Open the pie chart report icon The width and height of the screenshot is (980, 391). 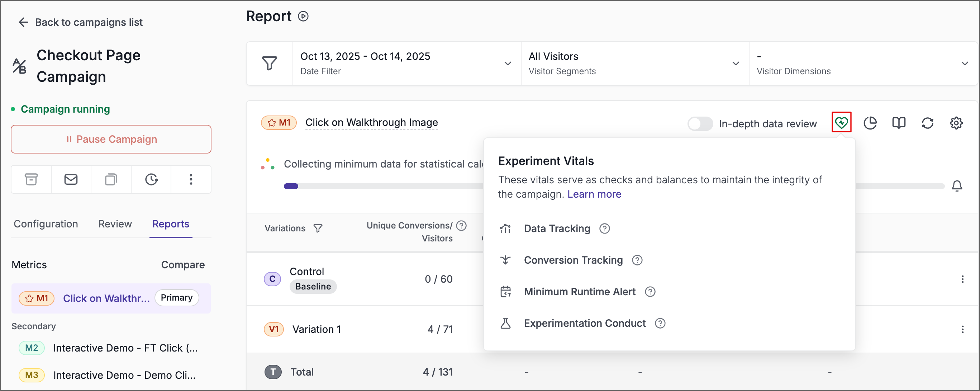[x=870, y=123]
